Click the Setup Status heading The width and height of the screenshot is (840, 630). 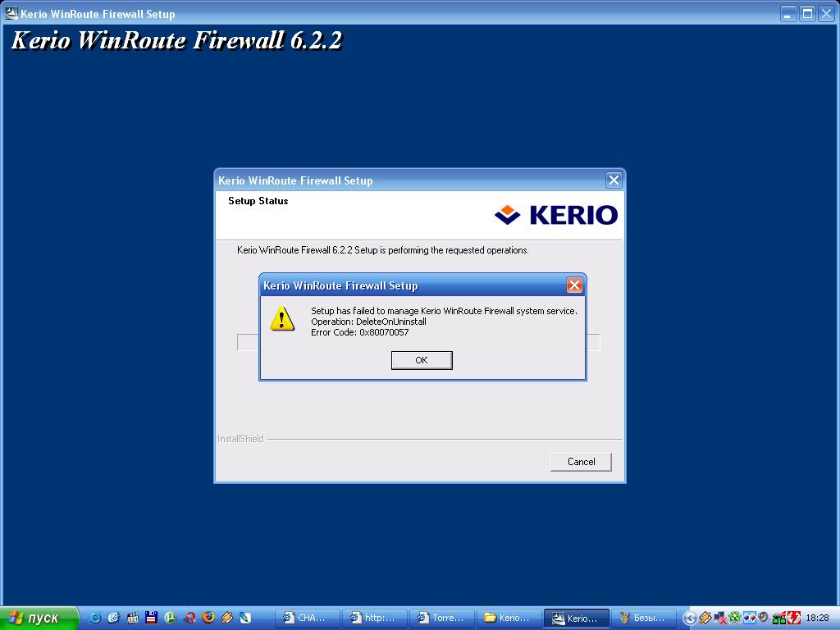click(x=258, y=201)
